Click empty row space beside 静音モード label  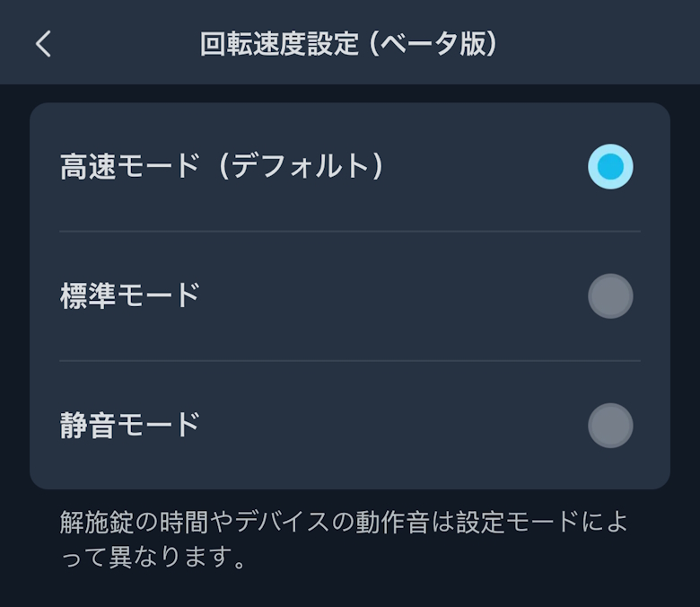(386, 426)
